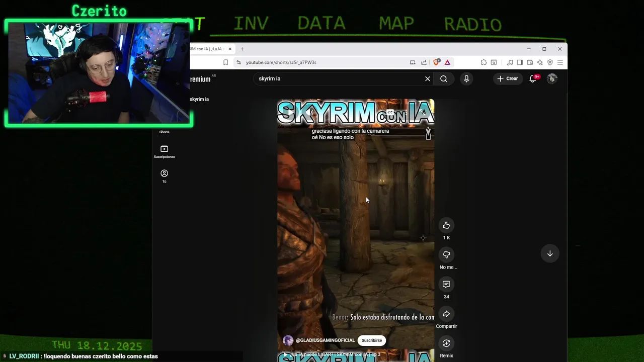The width and height of the screenshot is (644, 362).
Task: Open Brave Rewards triangle icon
Action: 447,62
